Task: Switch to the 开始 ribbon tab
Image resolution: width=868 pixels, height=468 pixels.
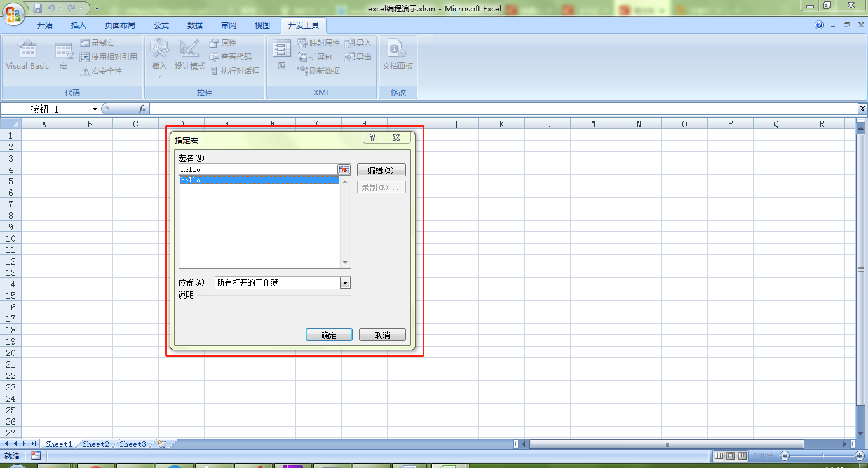Action: 45,25
